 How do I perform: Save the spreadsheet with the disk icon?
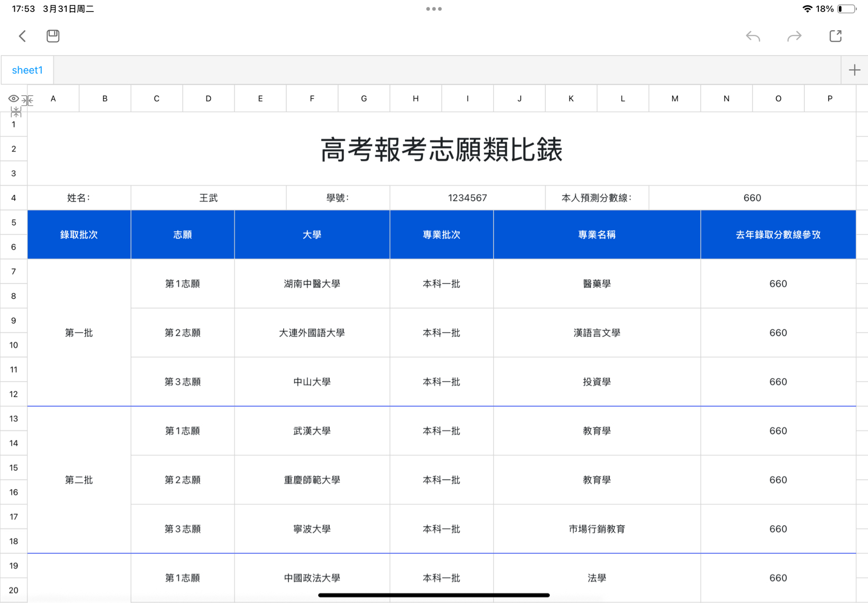click(x=53, y=36)
